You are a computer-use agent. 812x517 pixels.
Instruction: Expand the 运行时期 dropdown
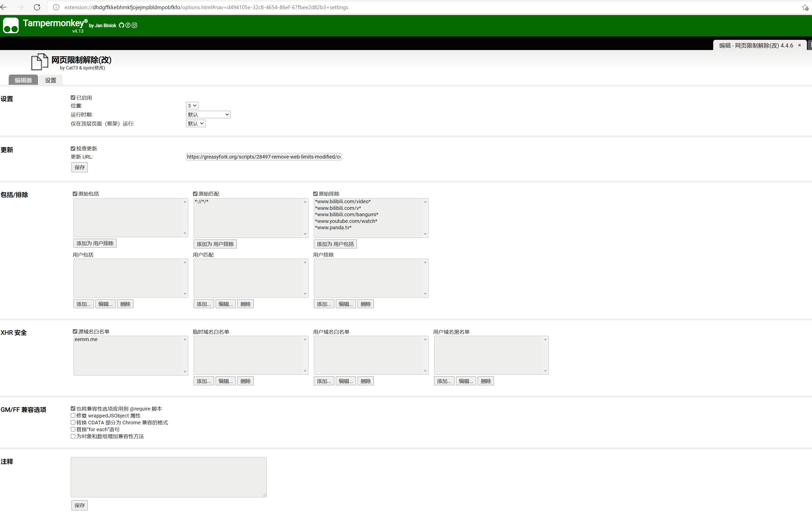point(208,114)
